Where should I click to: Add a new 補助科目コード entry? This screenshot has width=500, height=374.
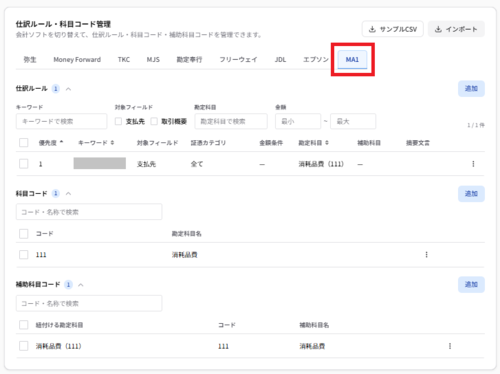pos(471,285)
